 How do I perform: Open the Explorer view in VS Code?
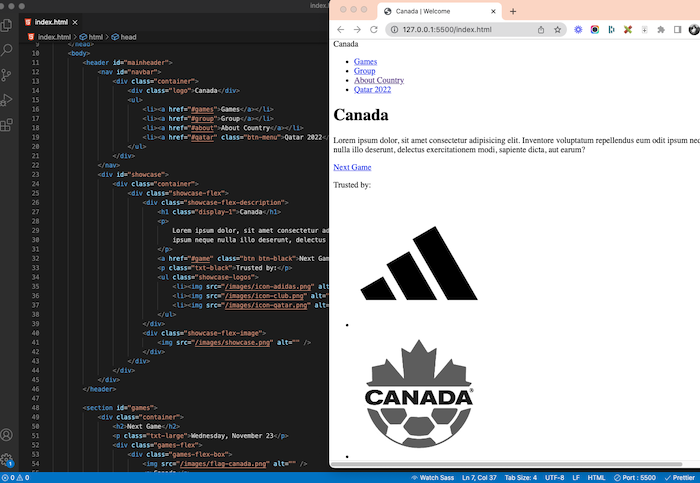[x=6, y=25]
